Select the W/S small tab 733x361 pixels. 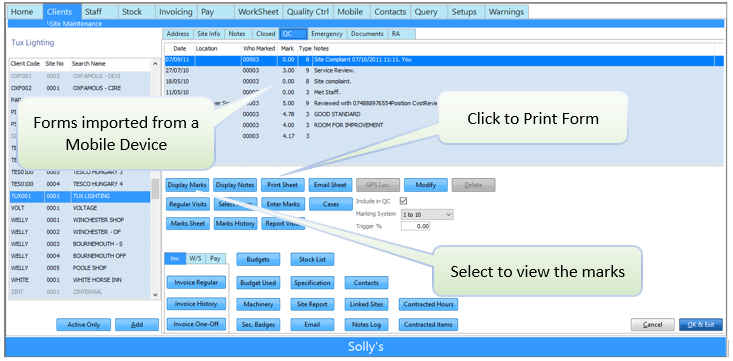pos(195,259)
